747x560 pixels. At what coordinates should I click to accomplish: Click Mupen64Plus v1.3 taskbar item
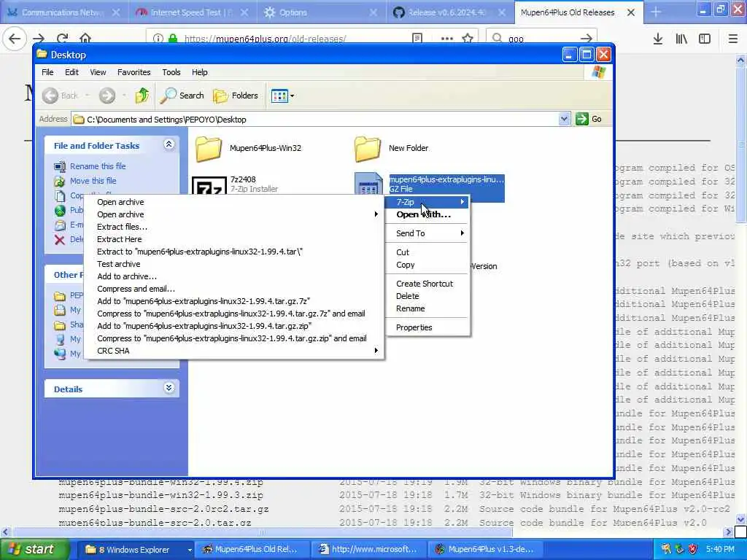point(484,550)
